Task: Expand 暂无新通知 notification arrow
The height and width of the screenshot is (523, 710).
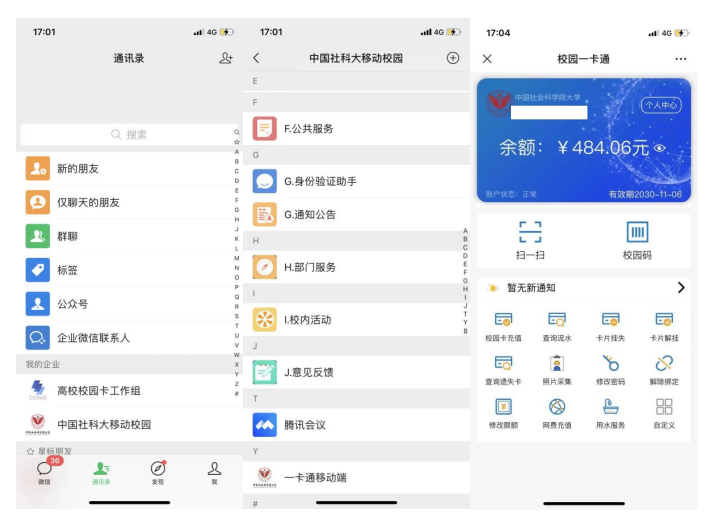Action: [681, 288]
